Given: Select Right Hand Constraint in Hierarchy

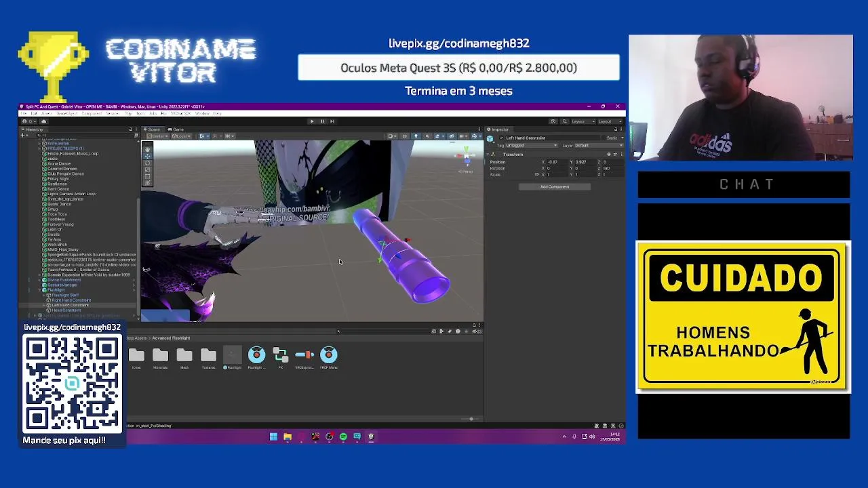Looking at the screenshot, I should (71, 300).
